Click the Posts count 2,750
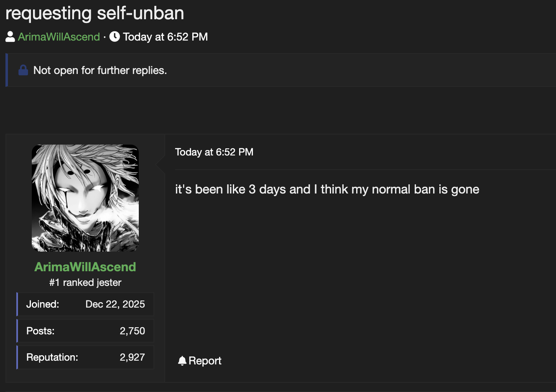Screen dimensions: 556x392 tap(132, 331)
